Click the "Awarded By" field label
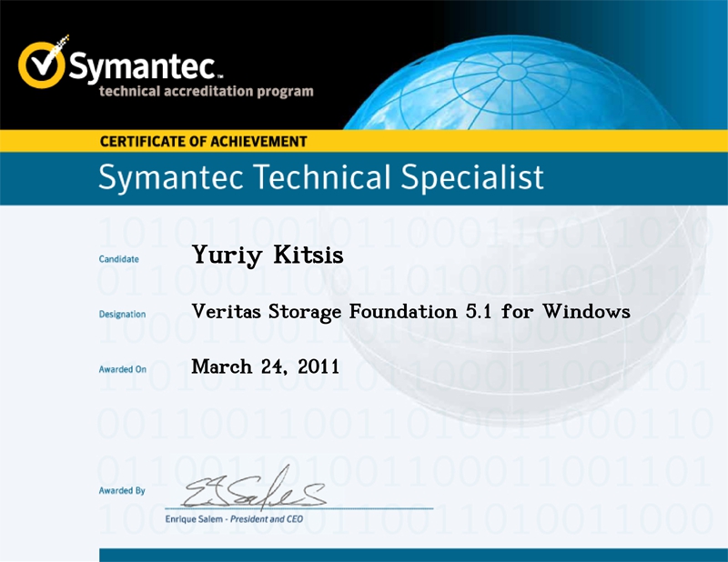This screenshot has height=562, width=728. coord(122,490)
